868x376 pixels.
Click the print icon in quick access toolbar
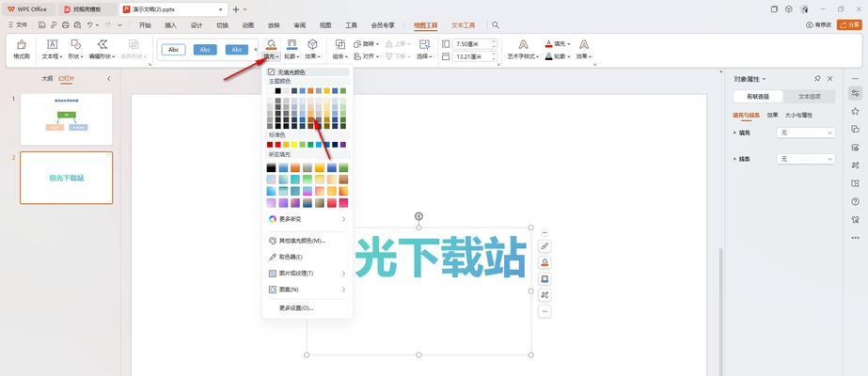coord(65,24)
